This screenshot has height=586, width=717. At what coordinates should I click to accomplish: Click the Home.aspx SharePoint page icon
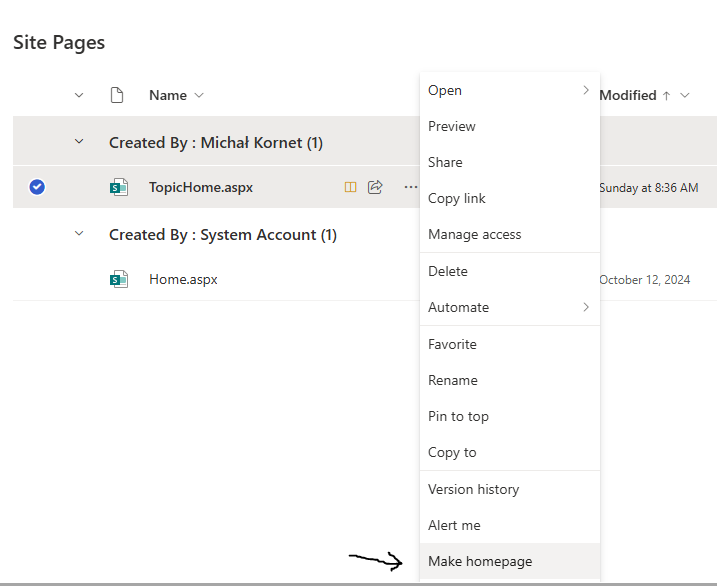tap(119, 280)
